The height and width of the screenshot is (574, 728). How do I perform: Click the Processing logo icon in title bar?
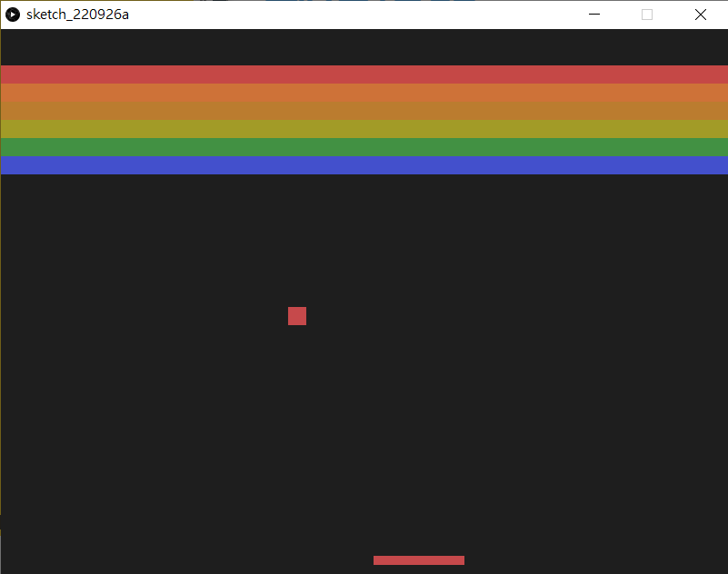[14, 15]
